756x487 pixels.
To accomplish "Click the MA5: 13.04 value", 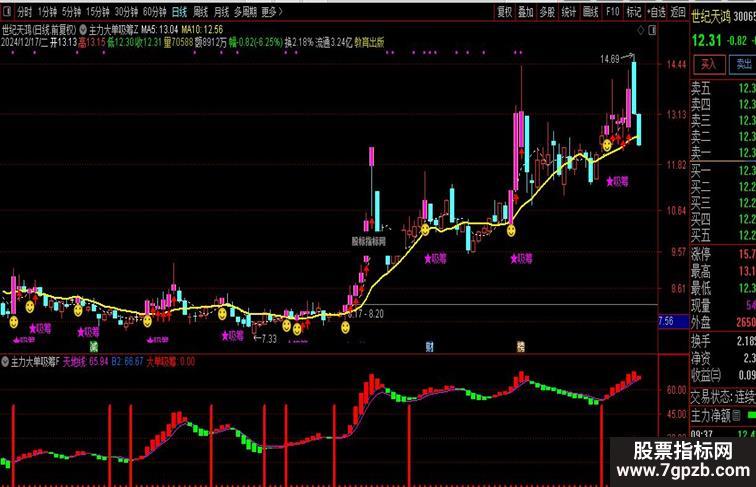I will click(160, 30).
